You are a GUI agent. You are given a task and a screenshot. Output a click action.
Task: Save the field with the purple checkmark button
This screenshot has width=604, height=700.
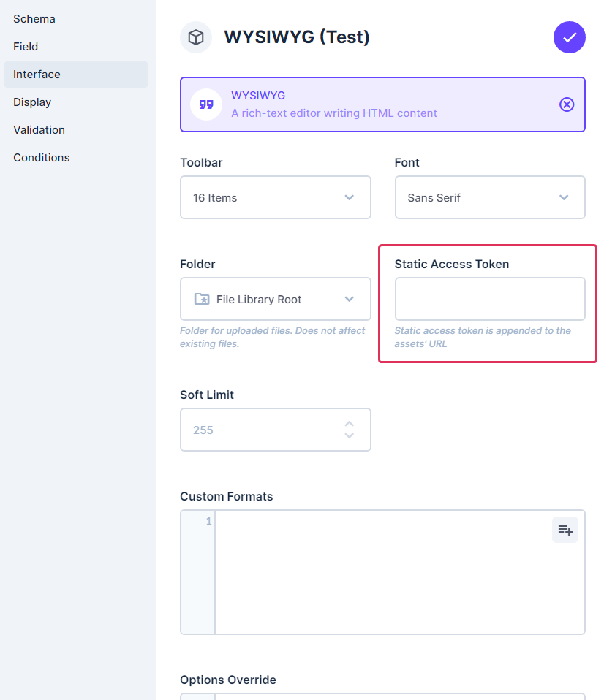(x=570, y=37)
